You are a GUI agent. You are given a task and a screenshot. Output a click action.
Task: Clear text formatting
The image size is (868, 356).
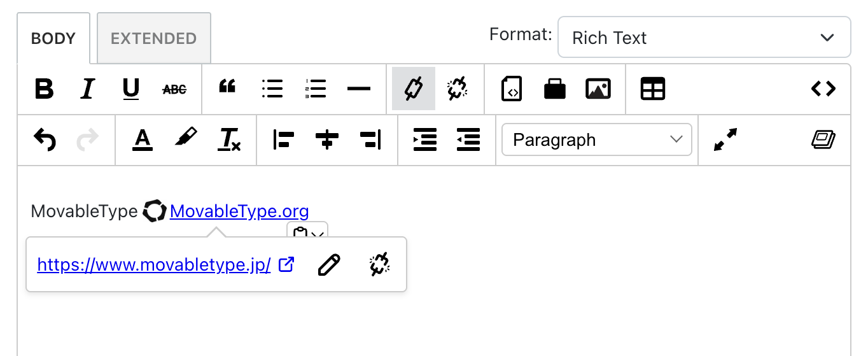(229, 139)
